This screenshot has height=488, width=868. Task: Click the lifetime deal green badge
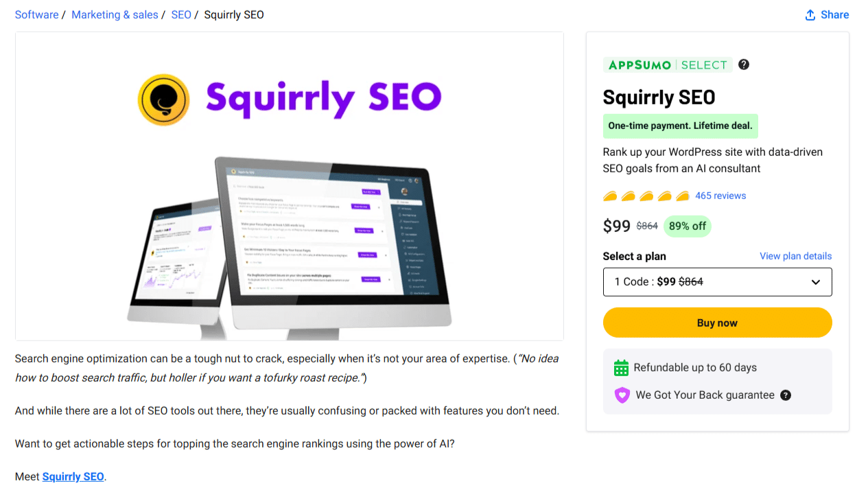click(680, 126)
